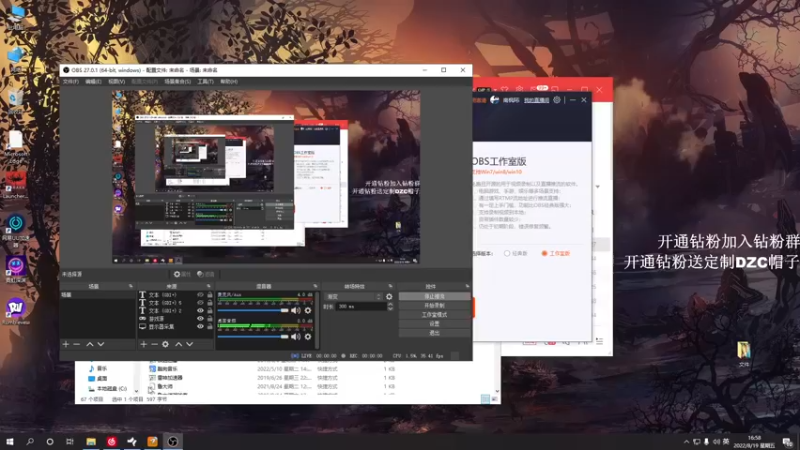Remove selected scene with minus icon

pyautogui.click(x=77, y=344)
